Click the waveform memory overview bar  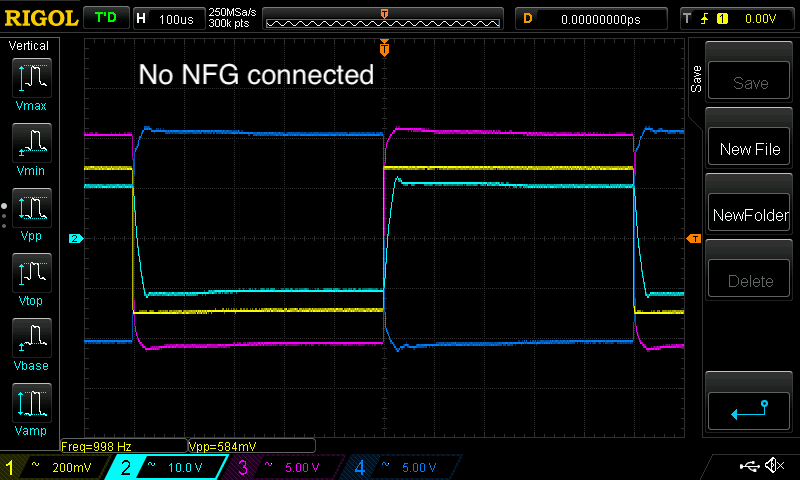383,19
